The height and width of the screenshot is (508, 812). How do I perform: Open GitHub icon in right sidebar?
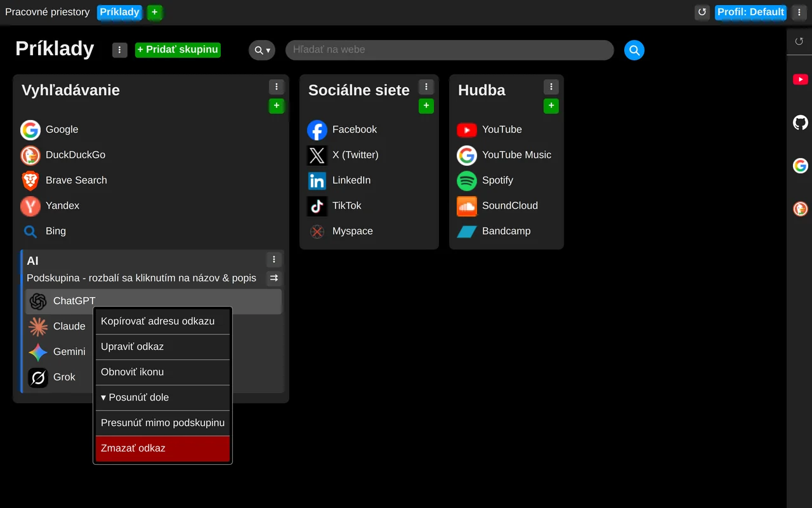(x=801, y=123)
